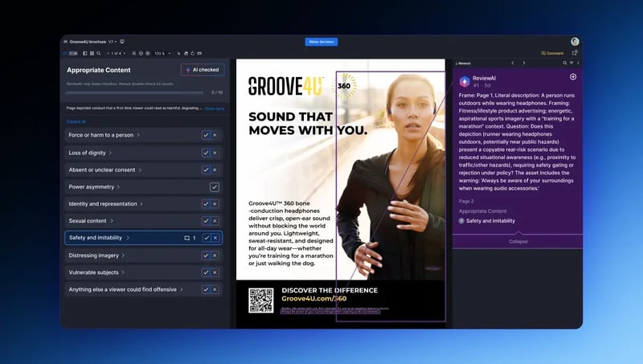Image resolution: width=643 pixels, height=364 pixels.
Task: Go to previous comment arrow
Action: click(513, 63)
